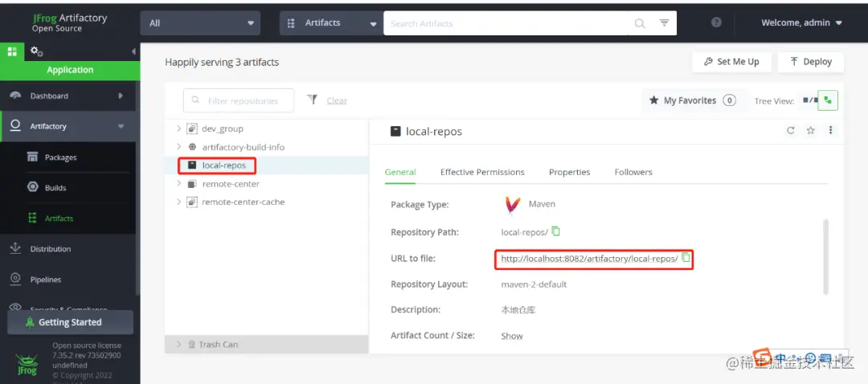Switch to the Effective Permissions tab

pos(482,172)
